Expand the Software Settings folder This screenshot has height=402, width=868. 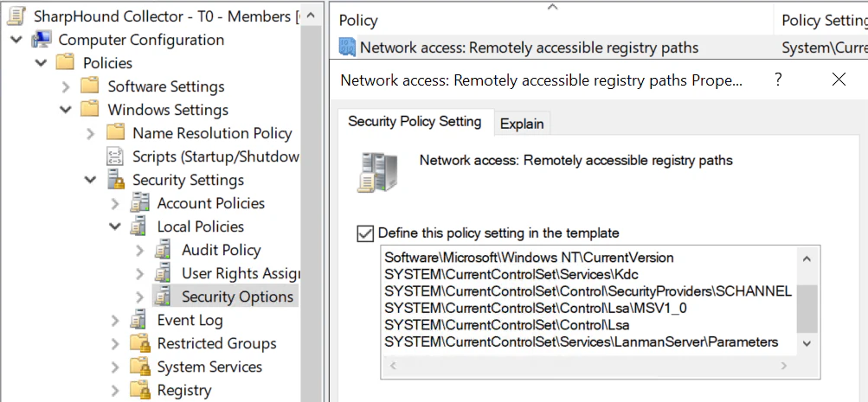(x=66, y=86)
